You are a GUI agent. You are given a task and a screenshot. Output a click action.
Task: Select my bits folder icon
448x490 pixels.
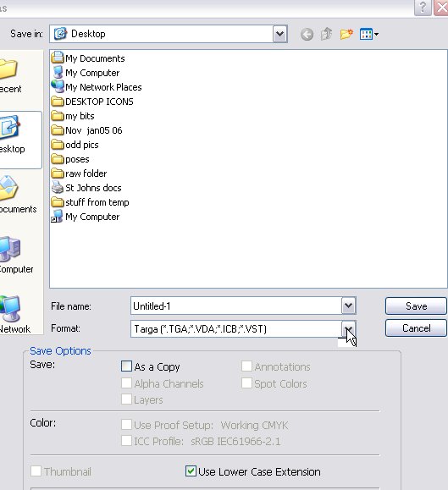(x=58, y=116)
